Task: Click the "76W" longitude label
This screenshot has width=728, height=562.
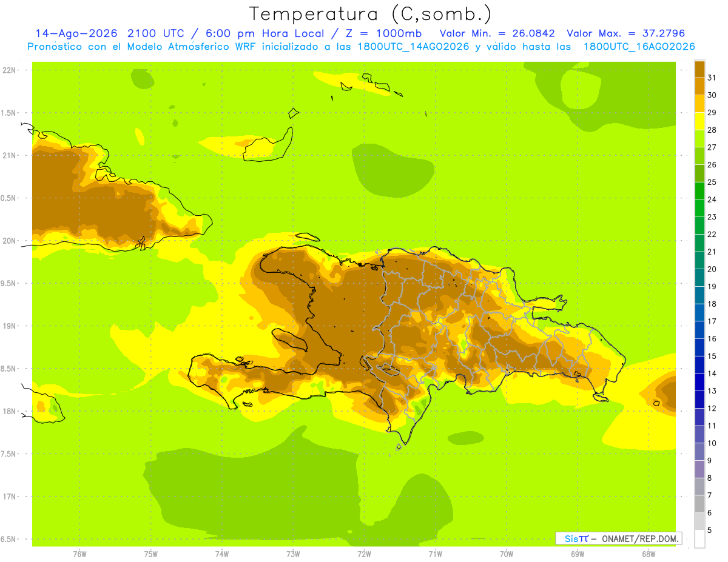Action: pos(79,554)
